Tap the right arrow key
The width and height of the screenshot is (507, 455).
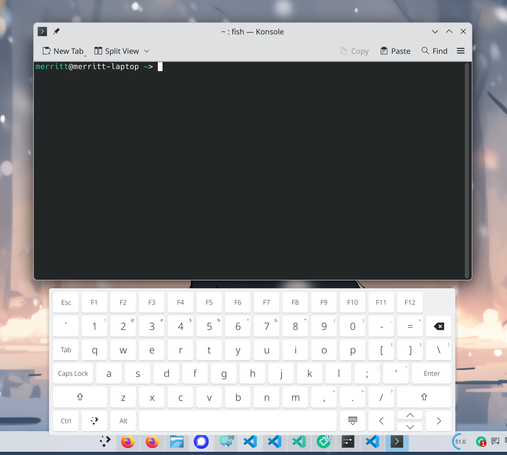coord(439,421)
